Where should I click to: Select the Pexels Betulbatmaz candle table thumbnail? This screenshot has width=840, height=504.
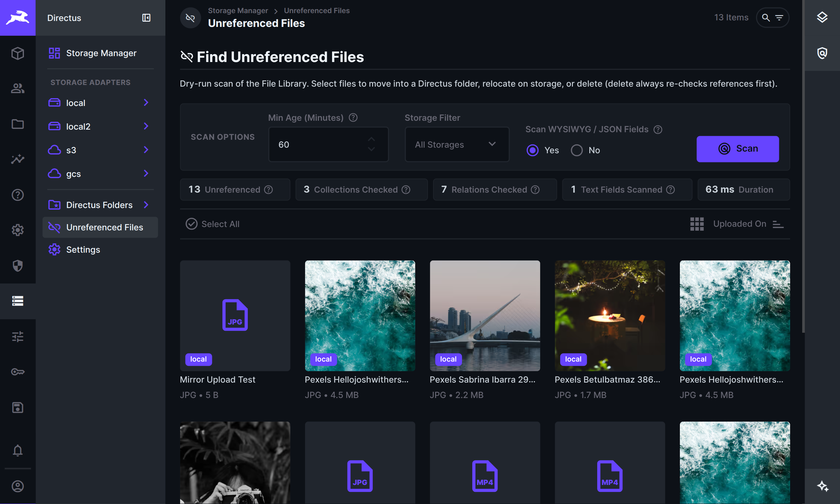[x=610, y=316]
